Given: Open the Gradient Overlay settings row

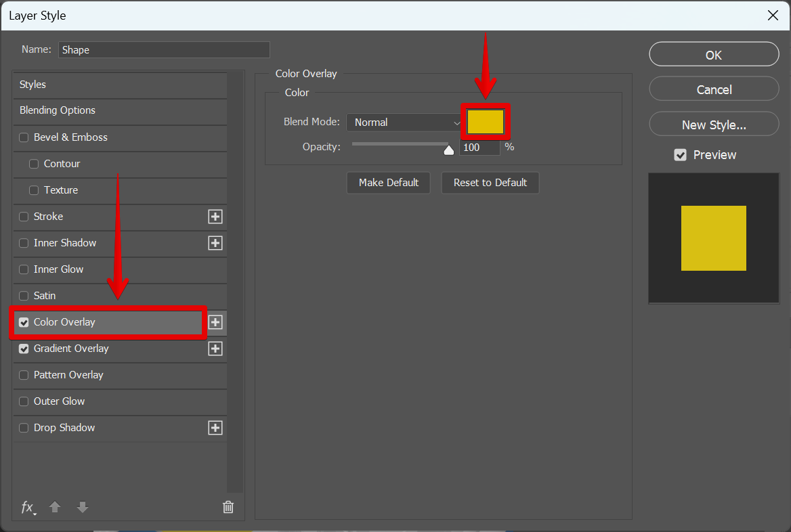Looking at the screenshot, I should coord(120,349).
